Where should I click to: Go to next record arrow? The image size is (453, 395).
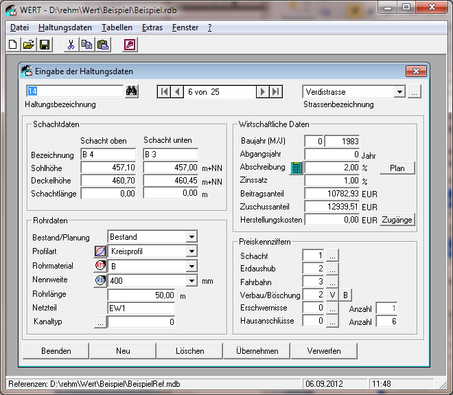click(263, 92)
